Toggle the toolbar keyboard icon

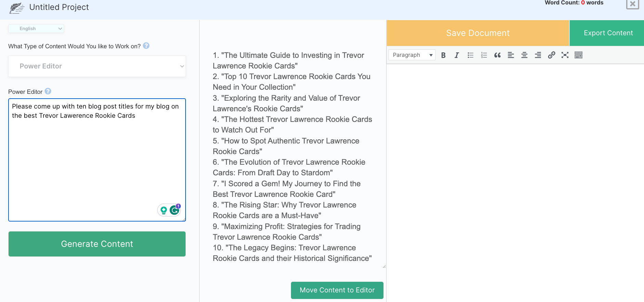[579, 55]
